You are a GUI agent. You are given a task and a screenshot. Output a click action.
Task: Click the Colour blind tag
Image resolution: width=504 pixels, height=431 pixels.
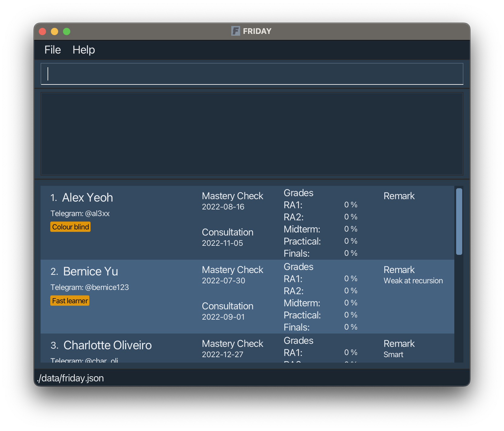coord(71,227)
